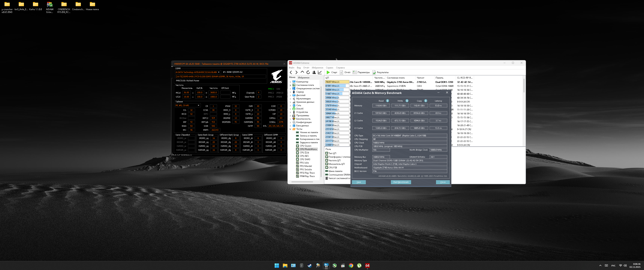Open Steam from the taskbar
The width and height of the screenshot is (644, 270).
(x=309, y=265)
